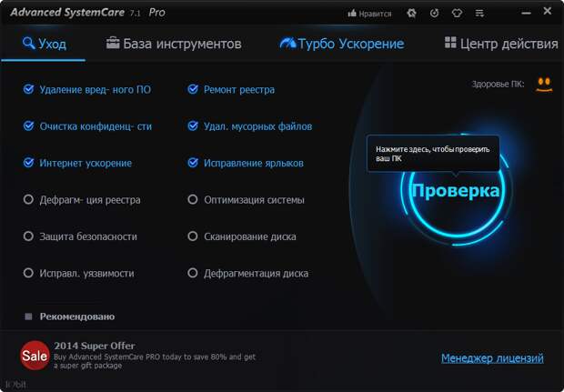Open the options menu lines icon

click(479, 14)
